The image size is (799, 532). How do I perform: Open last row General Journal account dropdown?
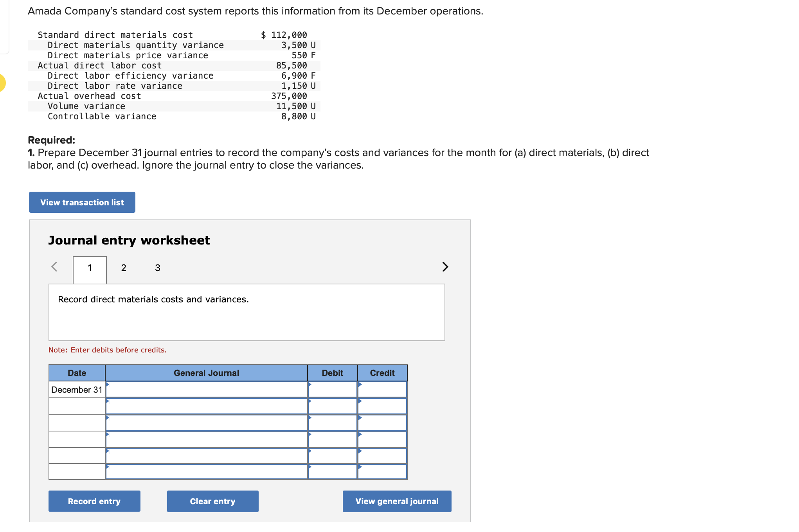coord(206,472)
